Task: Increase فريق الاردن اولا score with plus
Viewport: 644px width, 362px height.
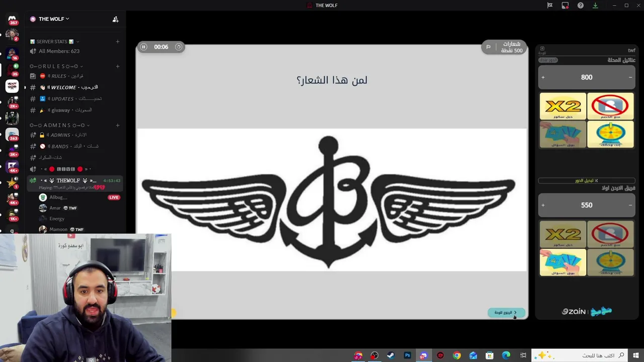Action: pyautogui.click(x=543, y=205)
